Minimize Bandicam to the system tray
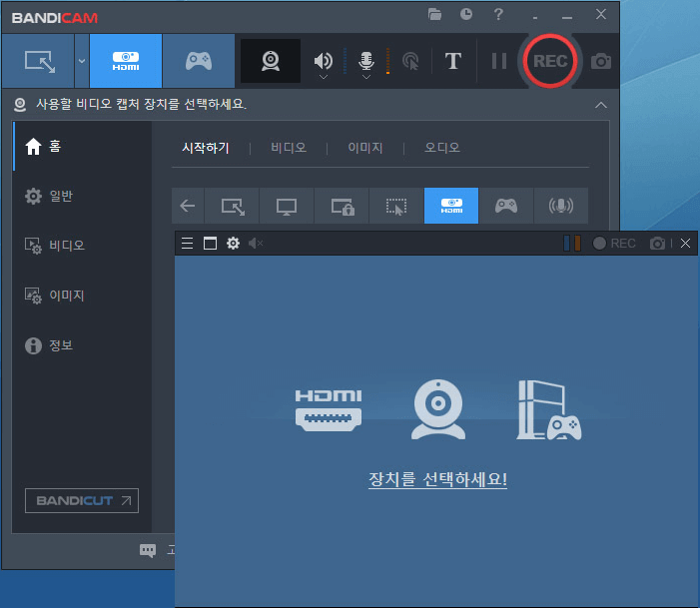Viewport: 700px width, 608px height. [x=535, y=18]
